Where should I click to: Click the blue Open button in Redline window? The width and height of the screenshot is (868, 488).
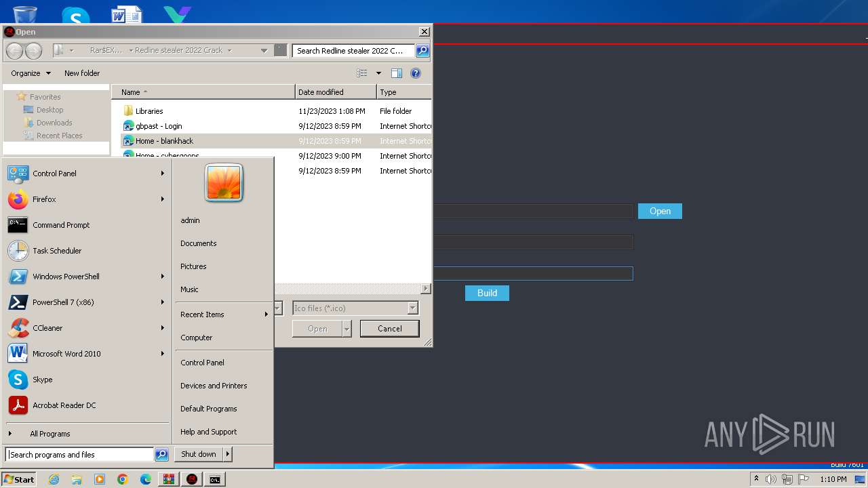click(660, 211)
